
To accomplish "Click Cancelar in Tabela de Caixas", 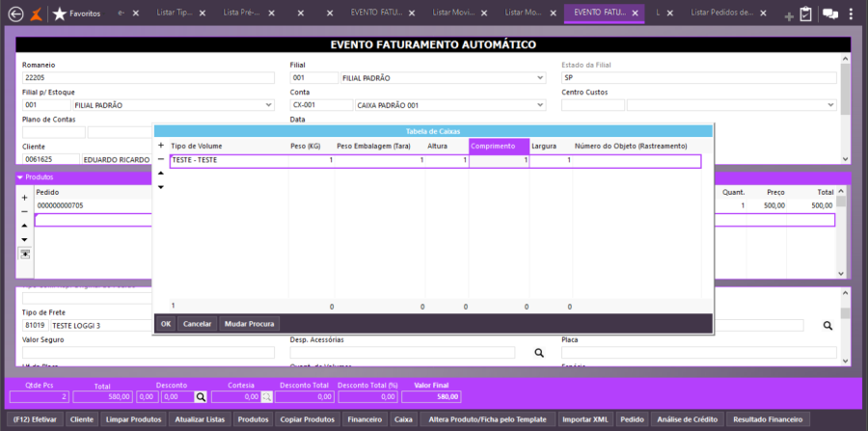I will tap(198, 324).
